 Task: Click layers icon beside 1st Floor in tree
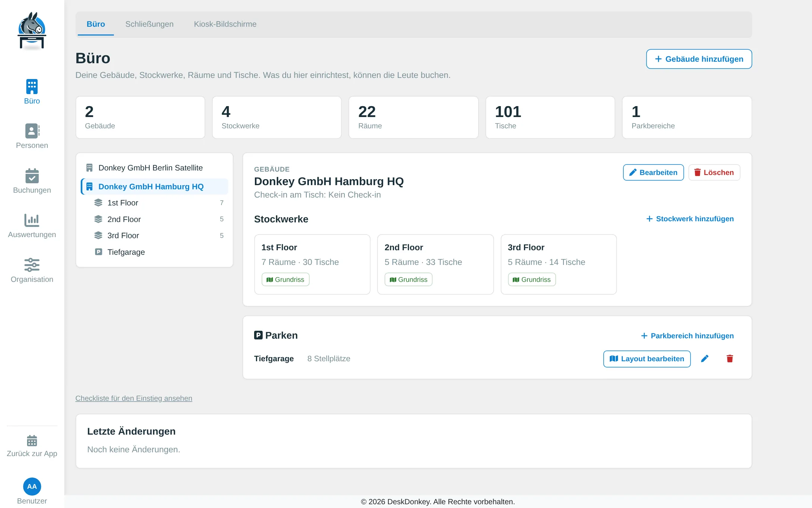click(98, 203)
